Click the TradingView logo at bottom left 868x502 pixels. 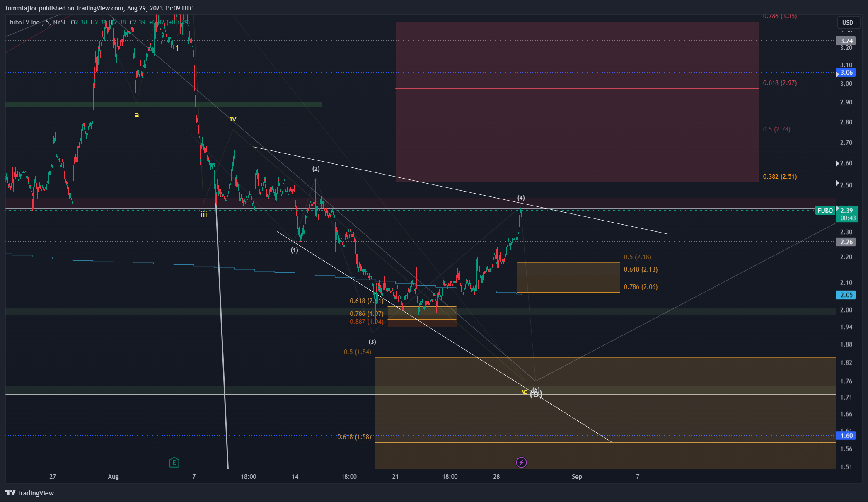tap(10, 493)
